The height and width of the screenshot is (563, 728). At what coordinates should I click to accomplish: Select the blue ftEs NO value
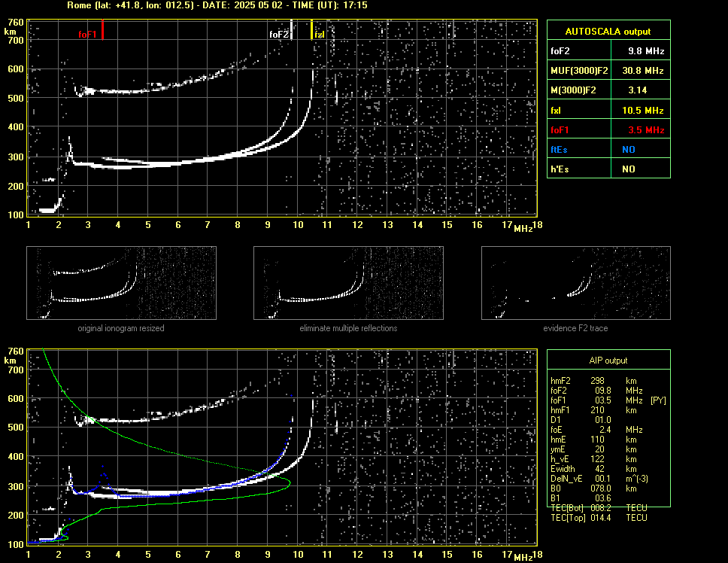pyautogui.click(x=629, y=150)
